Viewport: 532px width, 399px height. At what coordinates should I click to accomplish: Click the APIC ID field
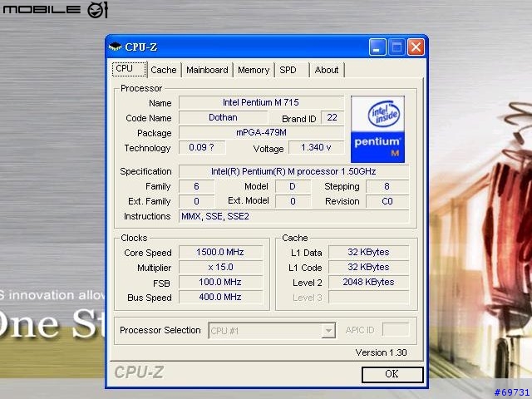(x=396, y=330)
